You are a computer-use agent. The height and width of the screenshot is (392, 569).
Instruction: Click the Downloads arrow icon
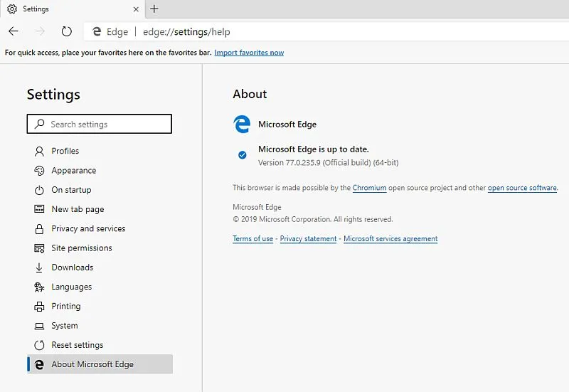click(x=39, y=268)
